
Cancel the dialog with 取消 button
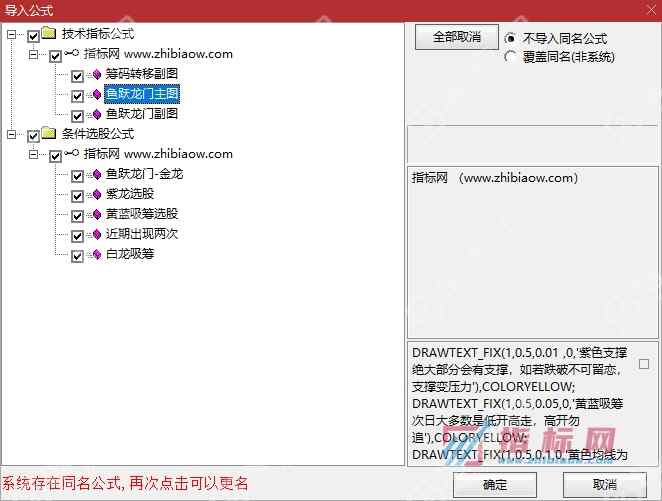pyautogui.click(x=605, y=485)
